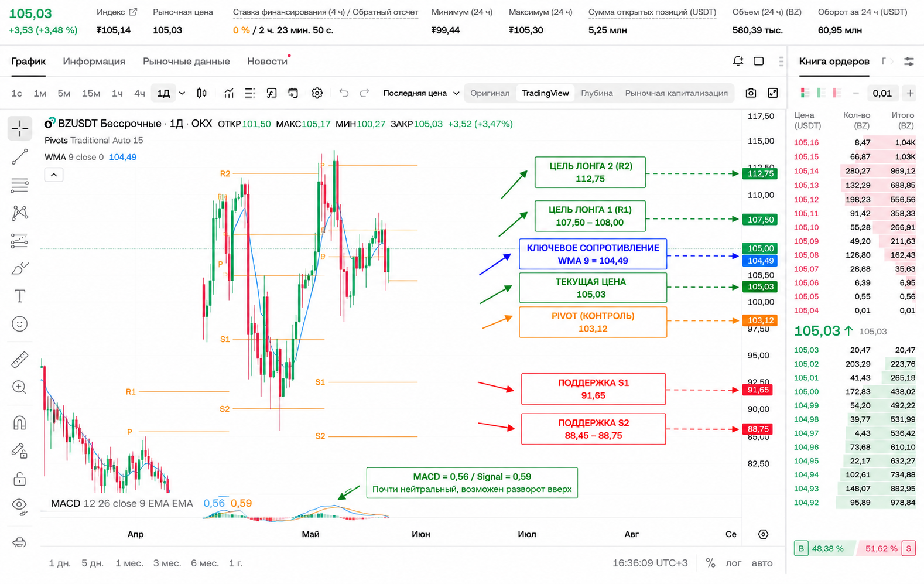
Task: Switch chart layout via rectangle icon
Action: click(x=759, y=61)
